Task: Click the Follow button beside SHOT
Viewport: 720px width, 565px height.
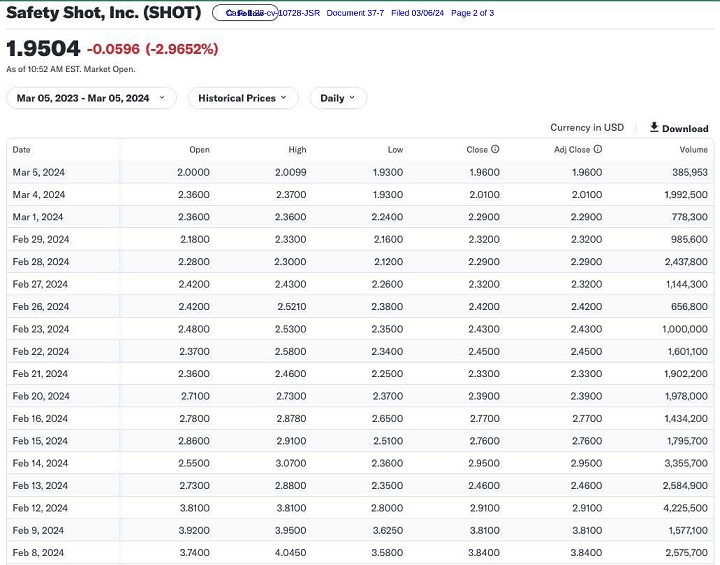Action: pyautogui.click(x=245, y=13)
